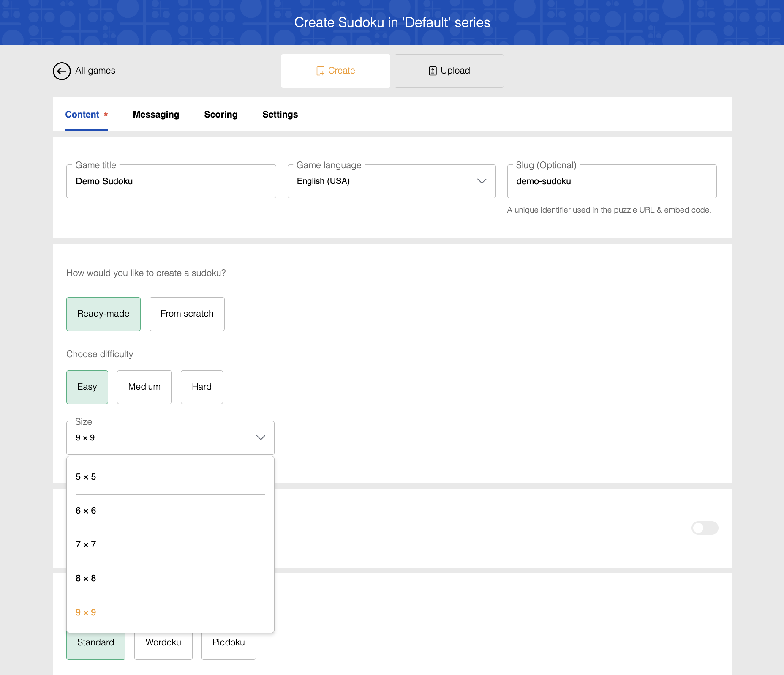The image size is (784, 675).
Task: Set difficulty to Hard
Action: click(x=202, y=387)
